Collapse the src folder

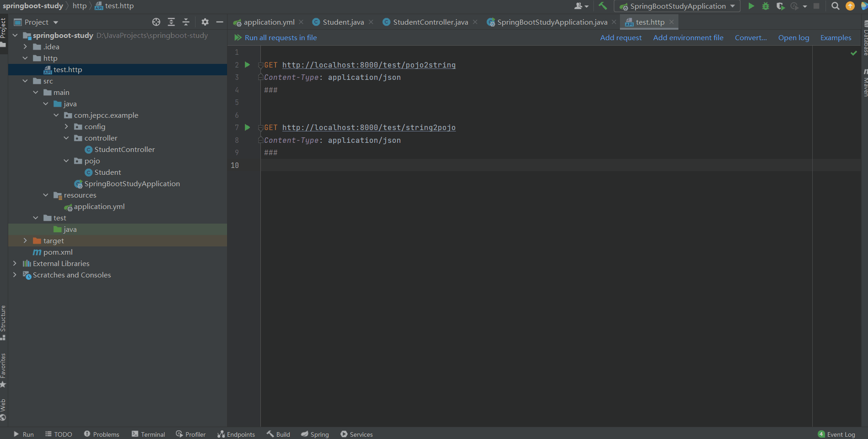(x=25, y=81)
